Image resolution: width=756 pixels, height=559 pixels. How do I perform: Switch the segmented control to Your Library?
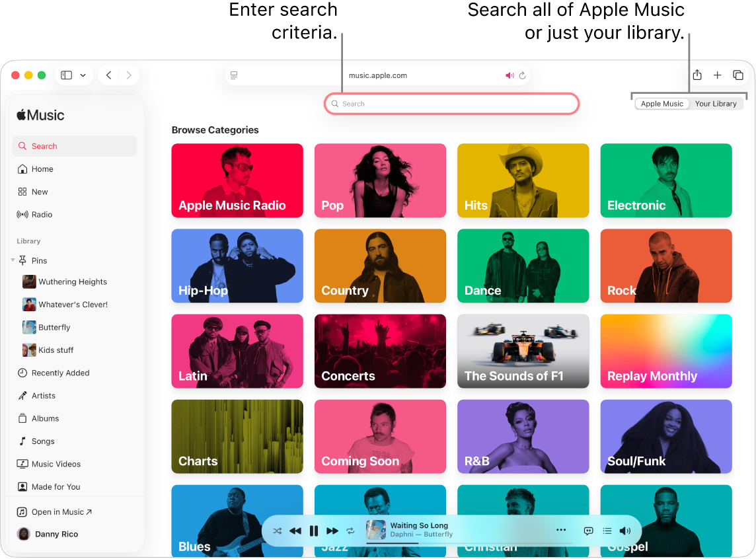coord(716,104)
